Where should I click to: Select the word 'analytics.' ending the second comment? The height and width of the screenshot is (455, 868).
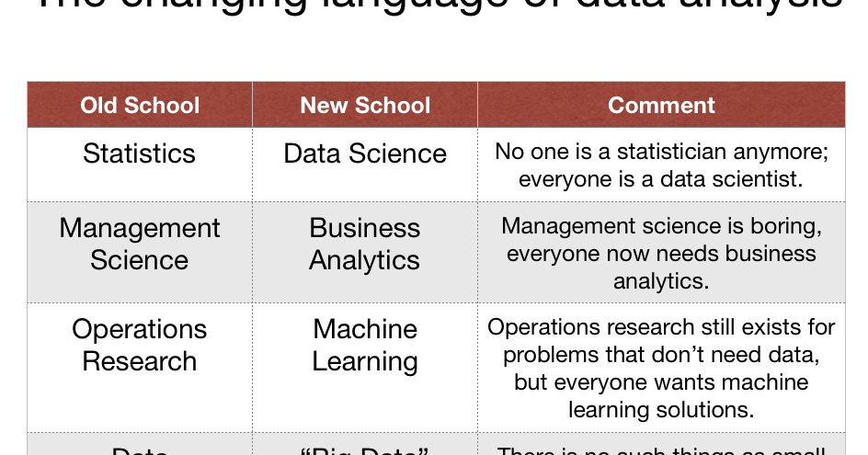(x=661, y=280)
